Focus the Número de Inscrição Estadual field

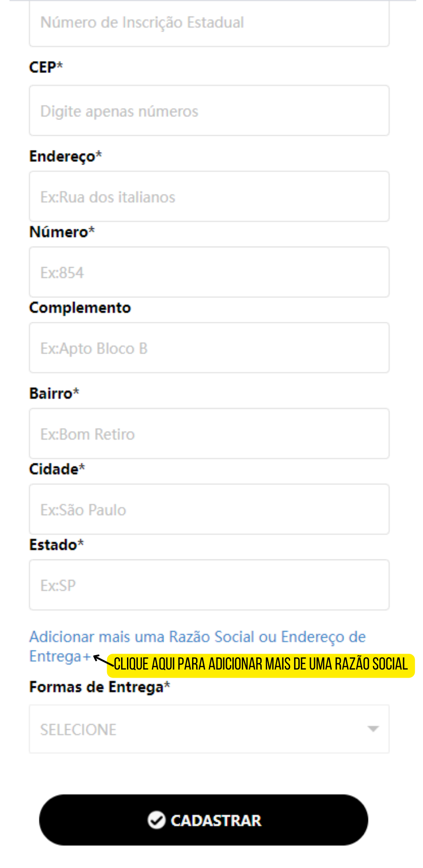click(209, 23)
